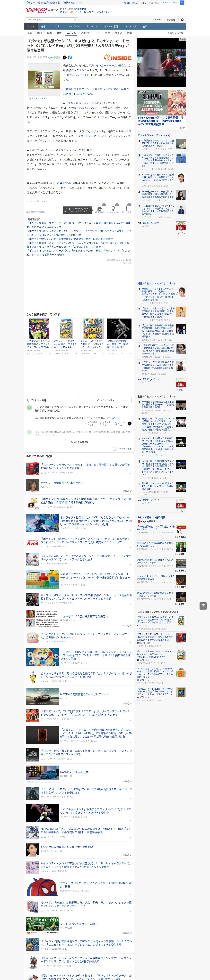Viewport: 210px width, 980px height.
Task: Click the ヘルプ link at top
Action: (143, 3)
